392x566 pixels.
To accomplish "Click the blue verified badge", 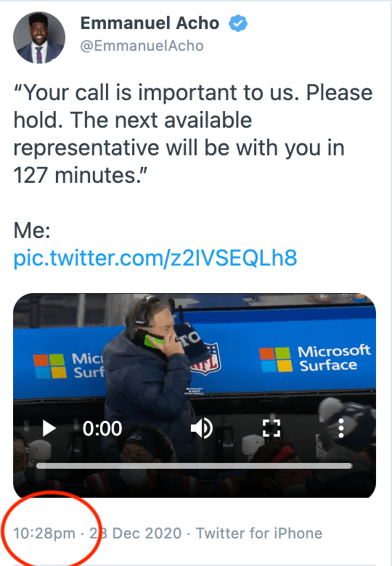I will click(238, 23).
